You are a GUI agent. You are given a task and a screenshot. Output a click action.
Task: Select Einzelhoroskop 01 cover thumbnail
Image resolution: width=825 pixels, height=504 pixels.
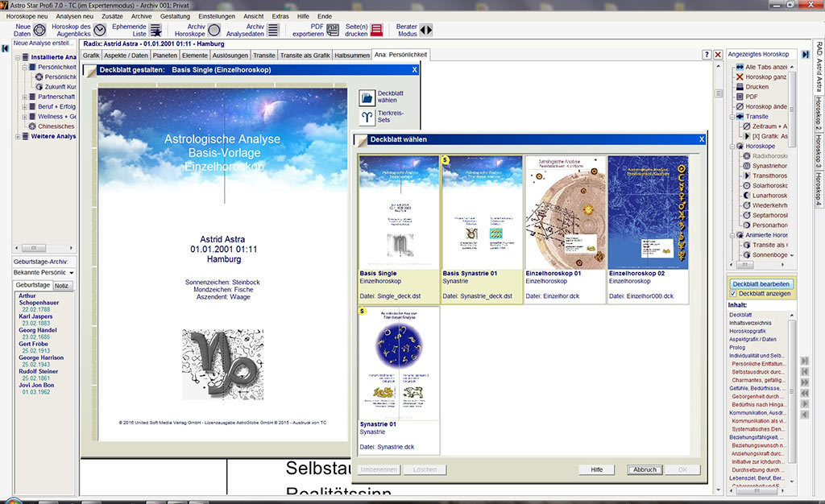(x=565, y=213)
